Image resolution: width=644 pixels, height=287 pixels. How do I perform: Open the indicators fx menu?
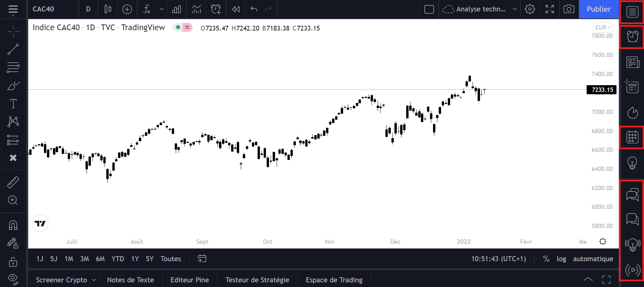tap(147, 9)
